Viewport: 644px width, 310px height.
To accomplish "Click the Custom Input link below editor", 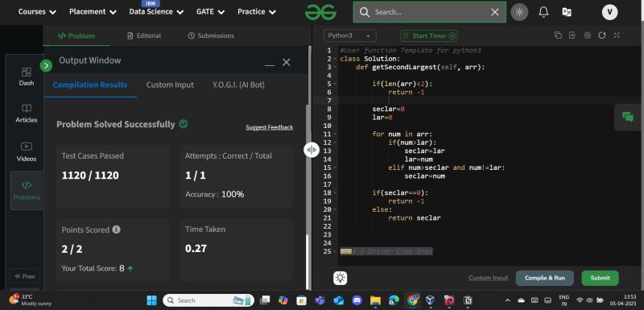I will tap(488, 278).
